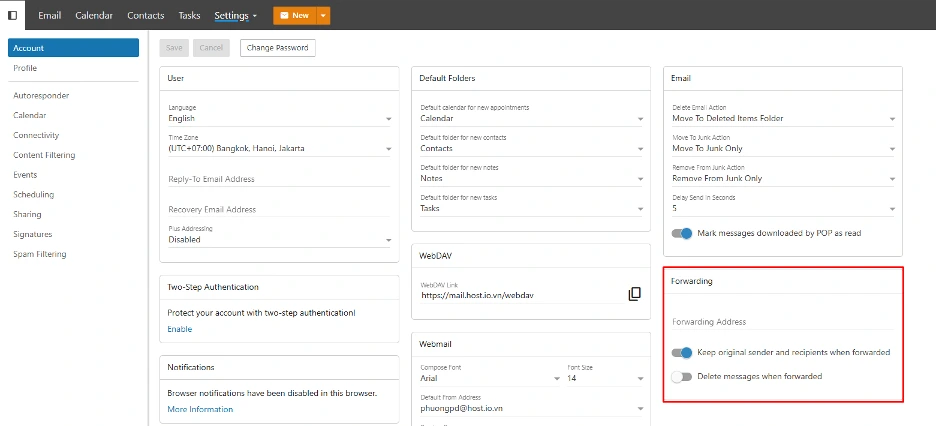Click the Save button
Screen dimensions: 936x426
(174, 48)
